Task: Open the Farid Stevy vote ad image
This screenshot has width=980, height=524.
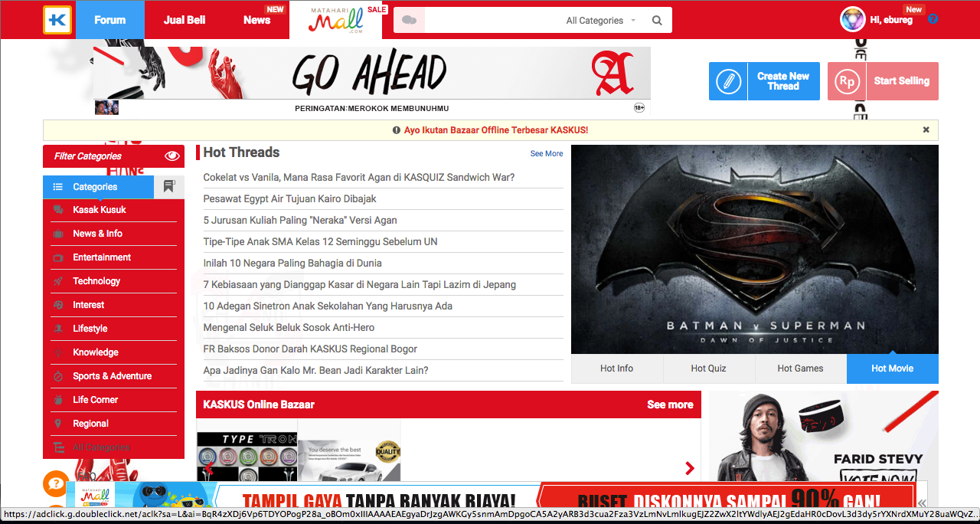Action: [x=823, y=437]
